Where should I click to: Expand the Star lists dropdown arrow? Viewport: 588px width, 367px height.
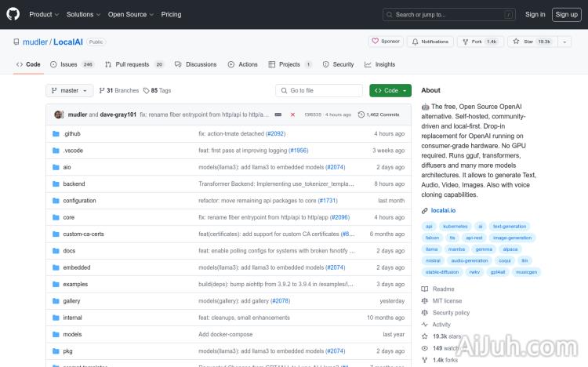566,42
